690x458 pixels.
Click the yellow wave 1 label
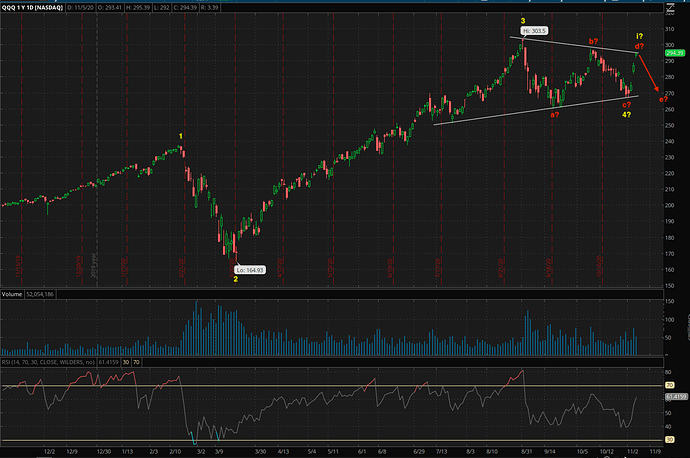tap(180, 136)
